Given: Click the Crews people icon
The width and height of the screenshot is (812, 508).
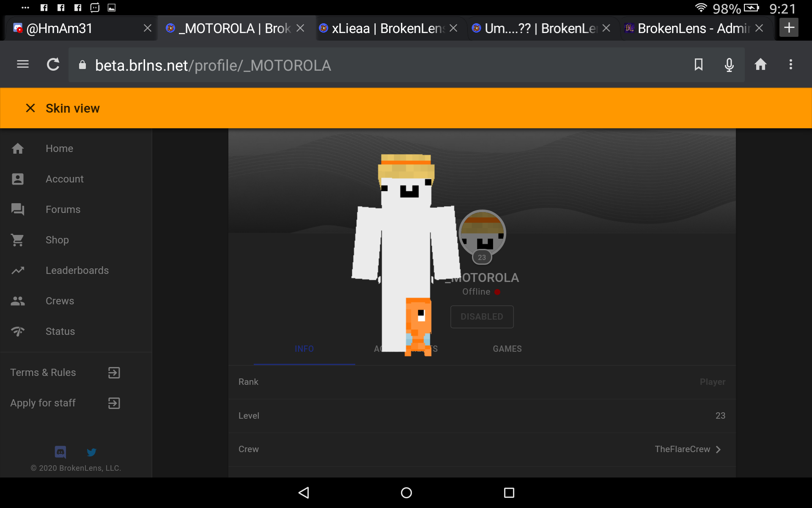Looking at the screenshot, I should pos(18,301).
